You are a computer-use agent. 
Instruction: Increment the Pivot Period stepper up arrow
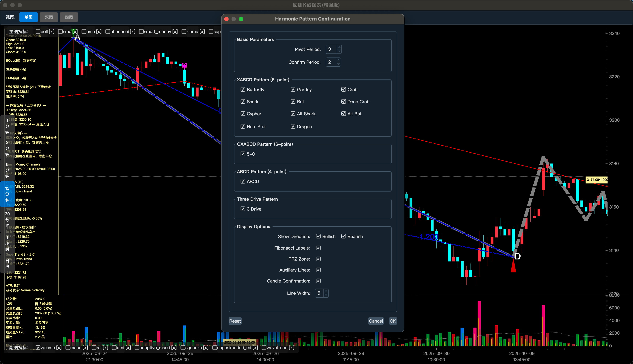339,47
